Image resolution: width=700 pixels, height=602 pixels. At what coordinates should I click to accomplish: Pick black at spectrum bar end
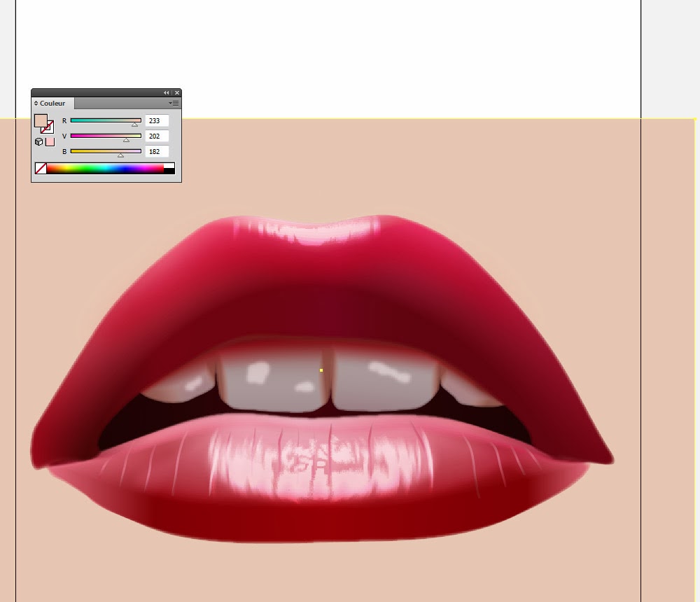(169, 171)
